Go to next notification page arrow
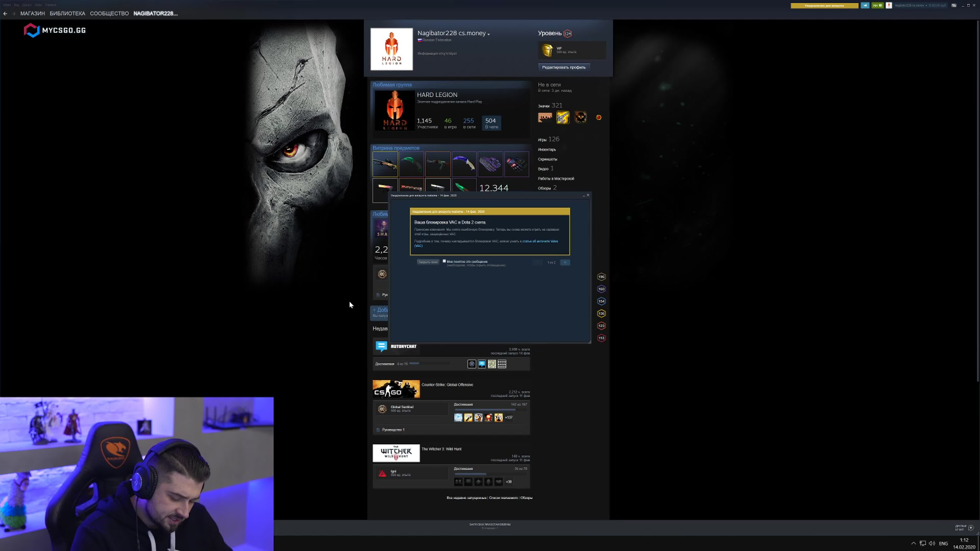Image resolution: width=980 pixels, height=551 pixels. click(x=565, y=262)
